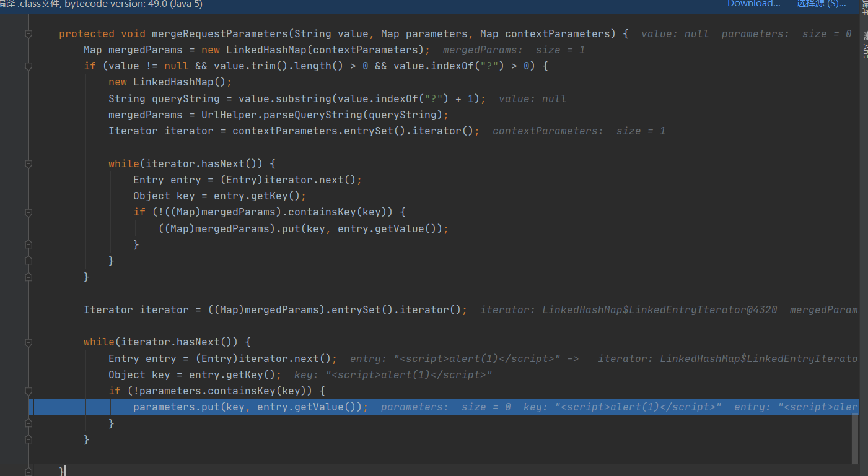Click the 'String queryString' declaration
868x476 pixels.
coord(164,99)
